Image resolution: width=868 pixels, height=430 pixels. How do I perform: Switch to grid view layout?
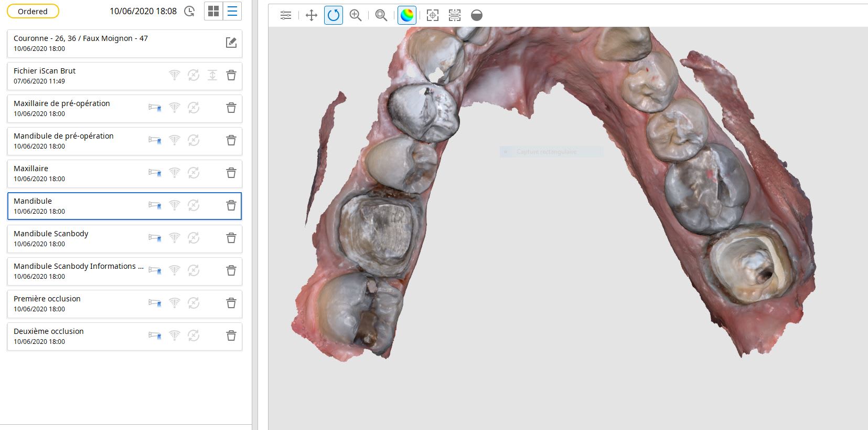(213, 11)
